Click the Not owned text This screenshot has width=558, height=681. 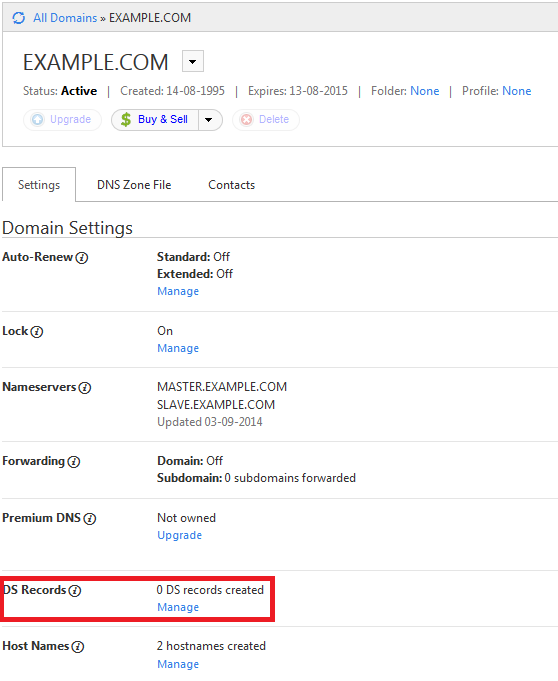pyautogui.click(x=186, y=518)
